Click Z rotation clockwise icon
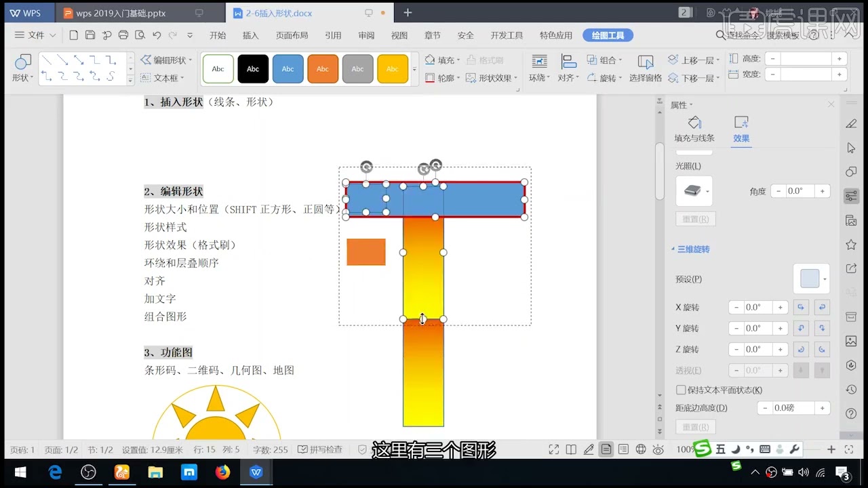This screenshot has height=488, width=868. tap(801, 349)
